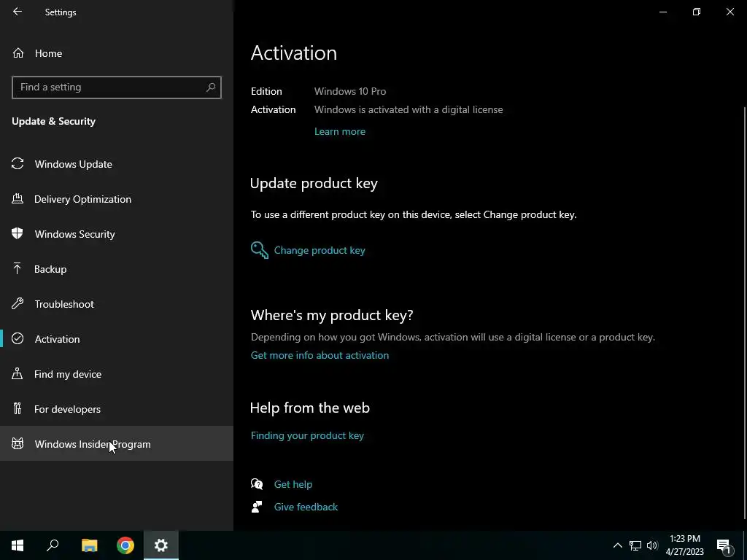Open Troubleshoot settings

[x=117, y=304]
